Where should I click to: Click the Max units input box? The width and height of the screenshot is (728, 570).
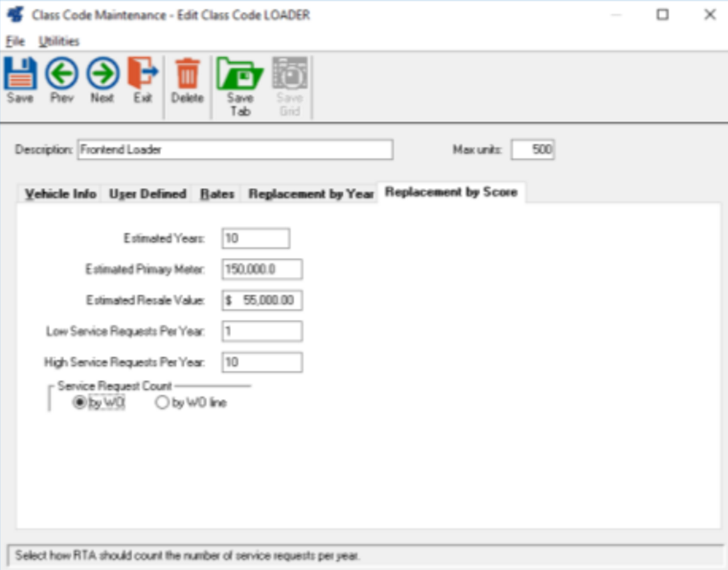532,150
